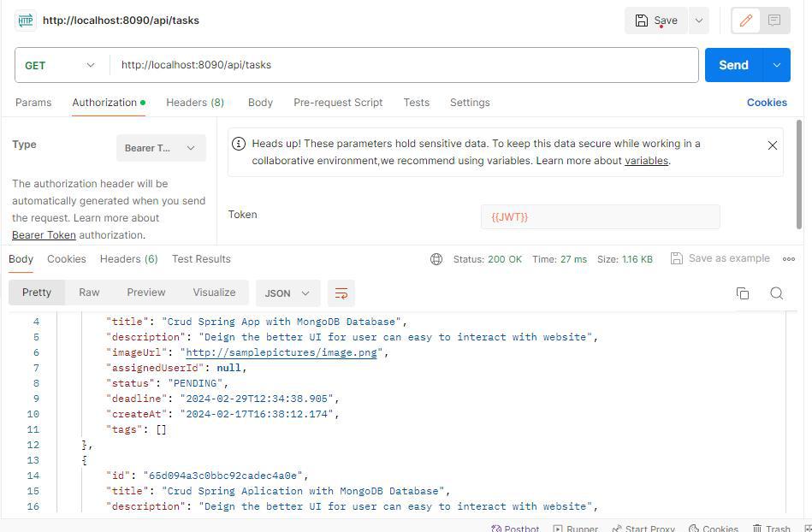Expand the Save button dropdown arrow
The width and height of the screenshot is (812, 532).
(x=698, y=20)
